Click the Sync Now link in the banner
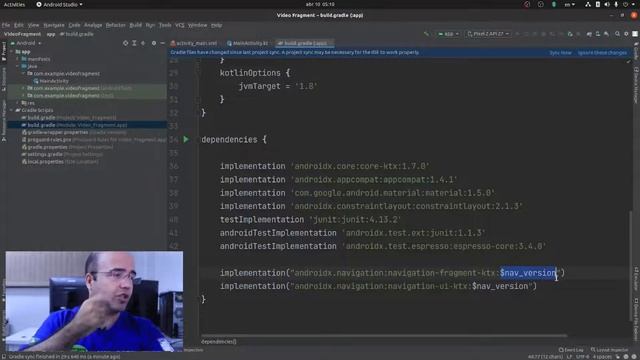This screenshot has width=640, height=360. (560, 53)
